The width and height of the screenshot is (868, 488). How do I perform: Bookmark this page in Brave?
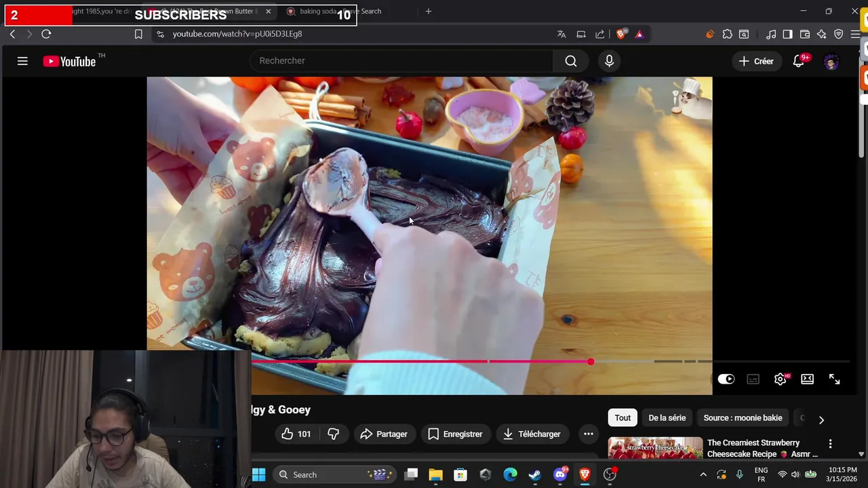138,34
